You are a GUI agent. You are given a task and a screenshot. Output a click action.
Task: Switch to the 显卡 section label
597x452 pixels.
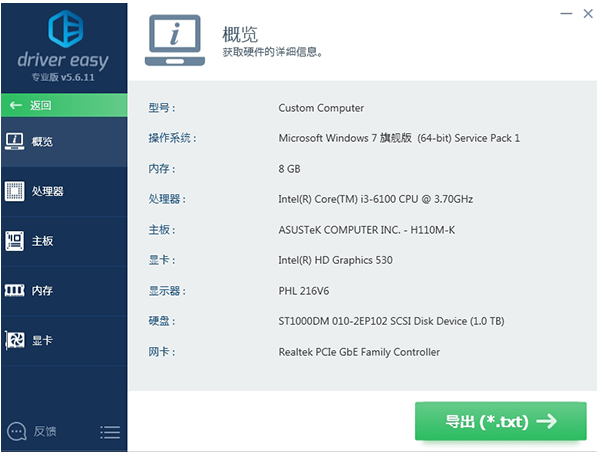[x=42, y=340]
